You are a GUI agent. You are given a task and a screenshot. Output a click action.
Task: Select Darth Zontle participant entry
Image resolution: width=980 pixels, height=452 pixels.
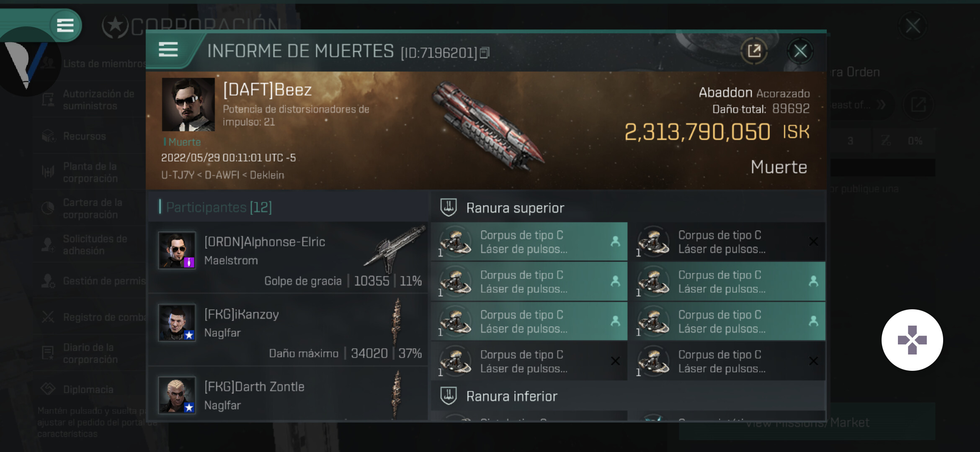click(288, 393)
